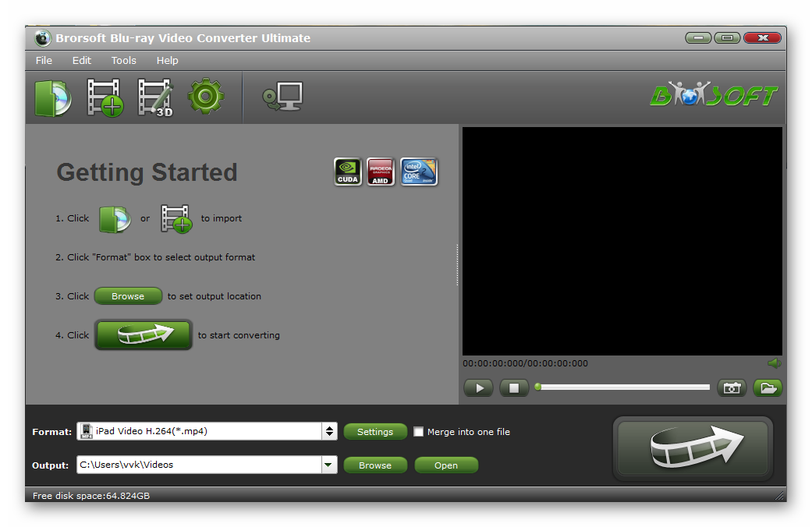Image resolution: width=812 pixels, height=527 pixels.
Task: Click the Add Video toolbar icon
Action: coord(105,98)
